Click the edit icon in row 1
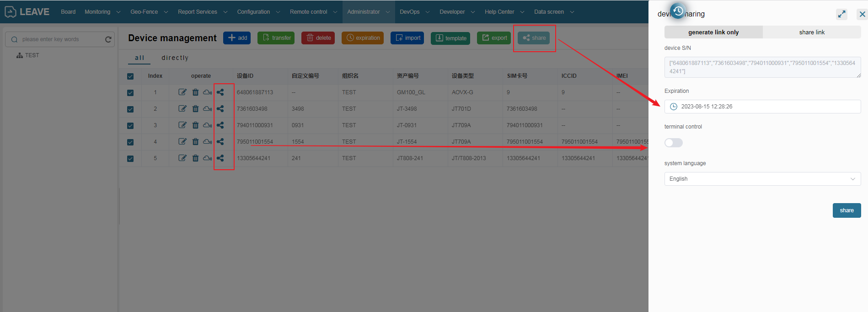 [x=182, y=92]
